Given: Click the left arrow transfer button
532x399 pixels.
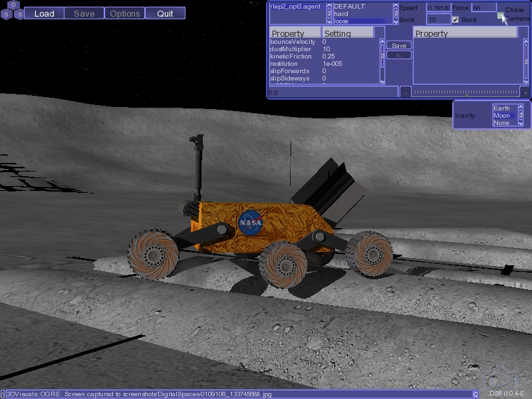Looking at the screenshot, I should 399,55.
